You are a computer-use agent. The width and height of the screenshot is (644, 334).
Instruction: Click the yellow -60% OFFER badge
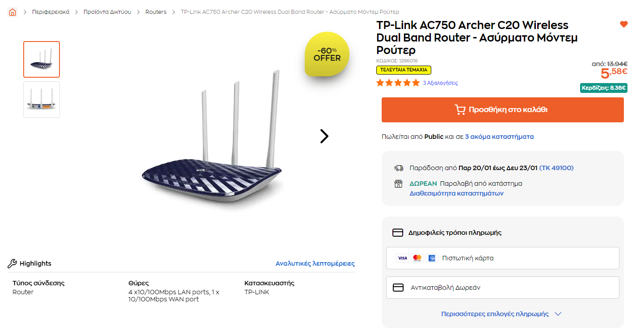pos(327,54)
